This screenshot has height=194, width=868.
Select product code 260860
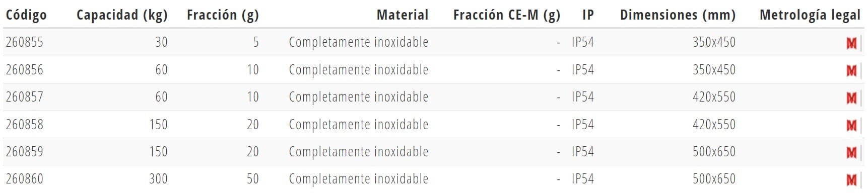(25, 178)
